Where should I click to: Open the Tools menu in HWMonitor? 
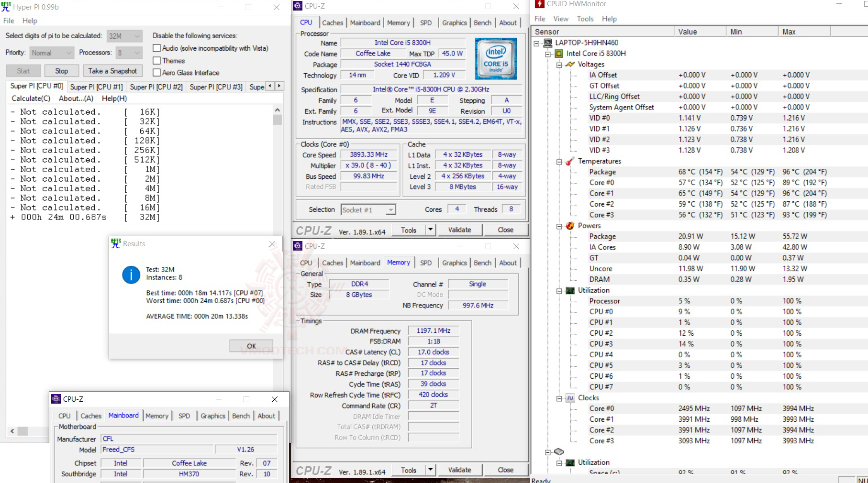tap(585, 19)
